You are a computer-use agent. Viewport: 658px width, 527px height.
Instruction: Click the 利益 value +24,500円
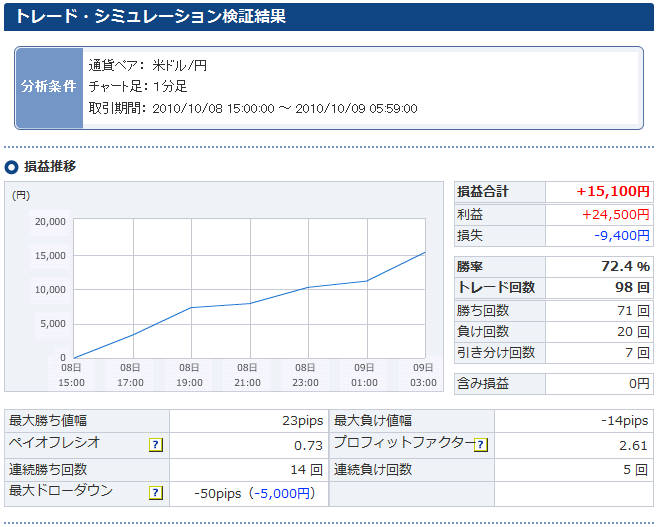(616, 214)
